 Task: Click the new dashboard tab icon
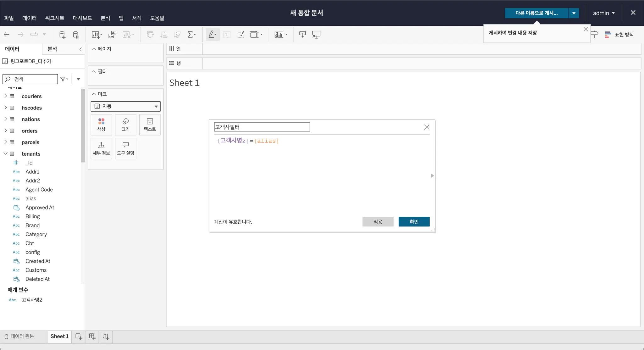92,336
